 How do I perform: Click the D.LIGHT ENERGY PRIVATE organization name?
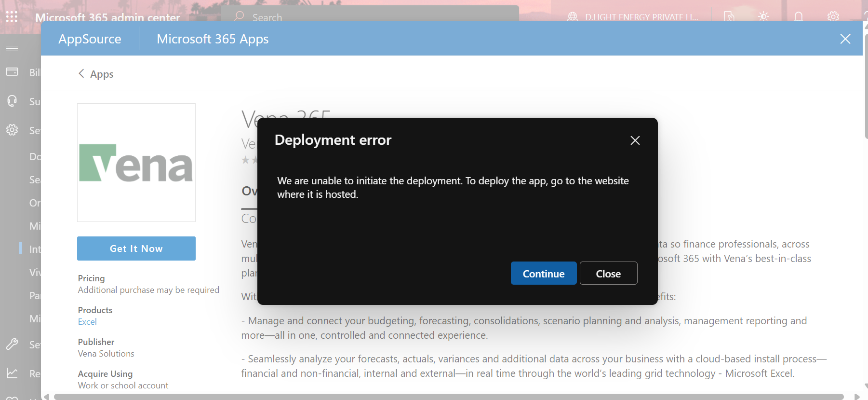pos(641,17)
